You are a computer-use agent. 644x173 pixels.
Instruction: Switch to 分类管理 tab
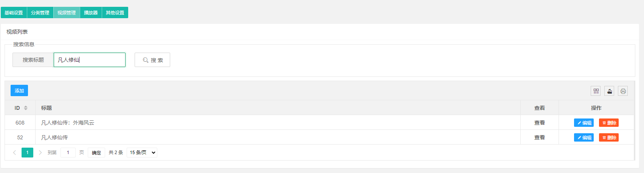point(40,12)
